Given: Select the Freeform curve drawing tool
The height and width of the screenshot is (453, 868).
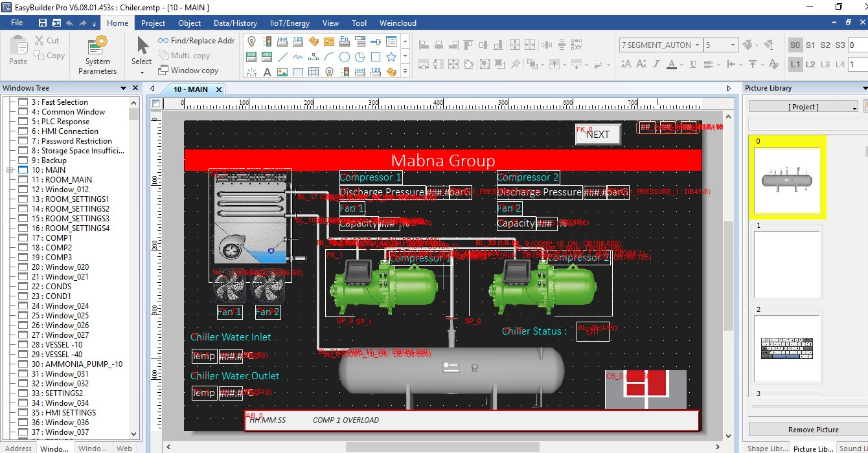Looking at the screenshot, I should click(x=298, y=56).
